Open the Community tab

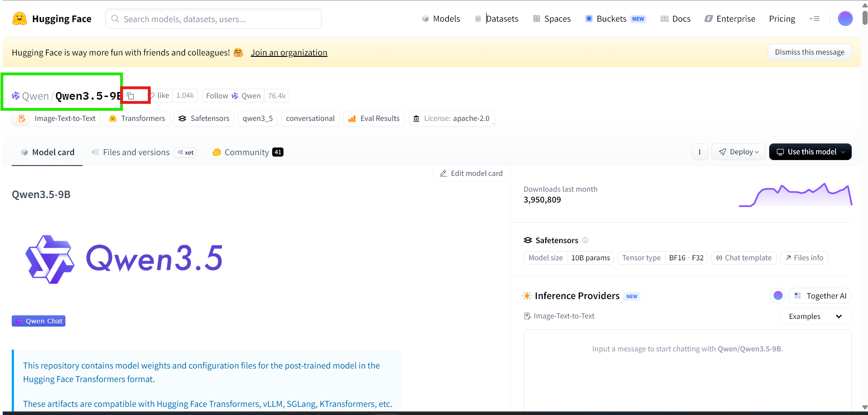tap(246, 152)
